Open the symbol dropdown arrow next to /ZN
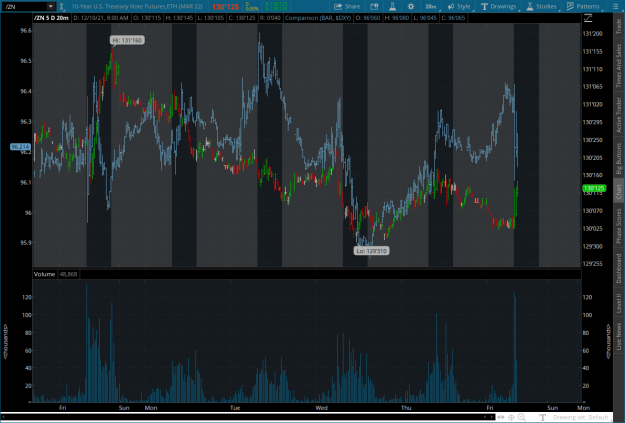The image size is (625, 423). click(x=51, y=6)
